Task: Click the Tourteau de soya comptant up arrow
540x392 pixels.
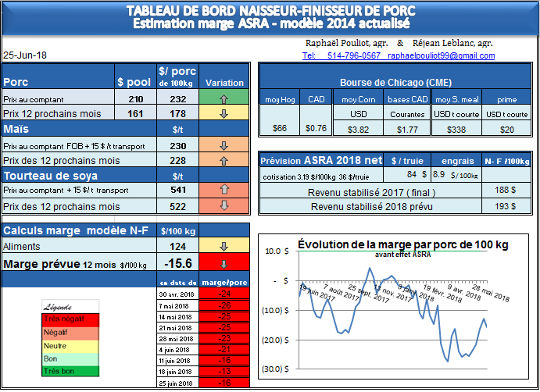Action: pos(224,191)
